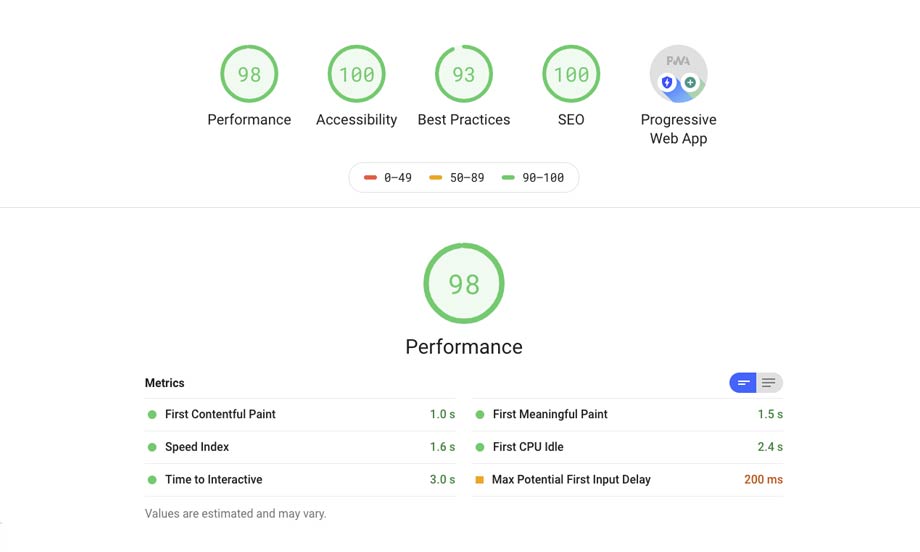Click the Progressive Web App badge icon
920x552 pixels.
point(679,74)
